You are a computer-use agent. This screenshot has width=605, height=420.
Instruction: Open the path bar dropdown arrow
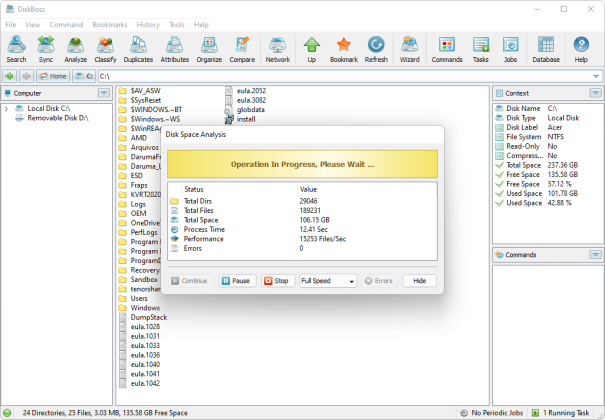click(596, 76)
